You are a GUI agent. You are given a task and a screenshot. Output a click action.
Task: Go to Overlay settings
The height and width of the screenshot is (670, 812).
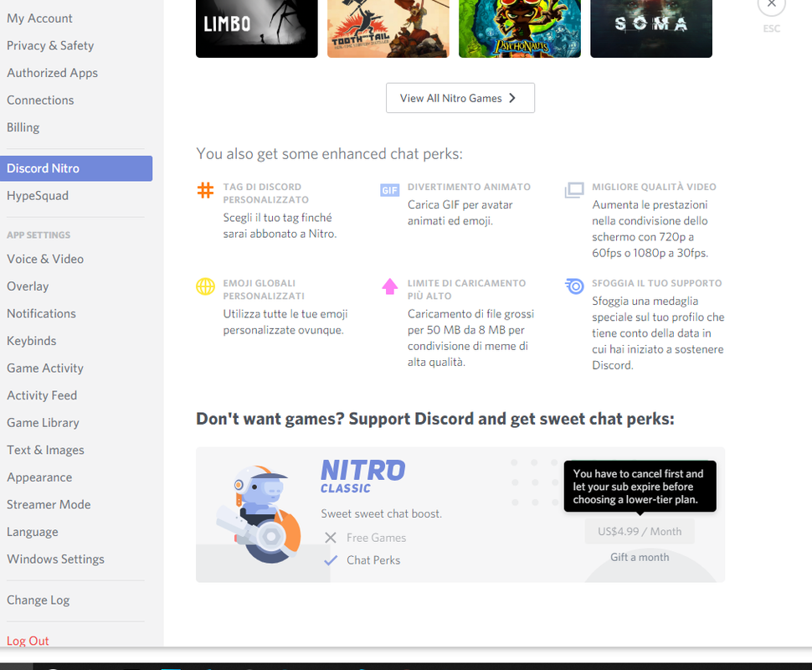tap(28, 286)
